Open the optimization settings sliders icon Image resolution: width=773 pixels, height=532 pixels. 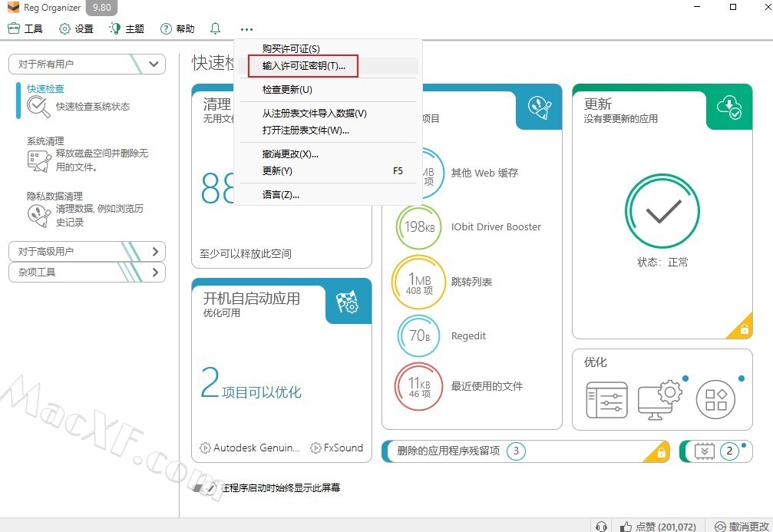point(607,400)
